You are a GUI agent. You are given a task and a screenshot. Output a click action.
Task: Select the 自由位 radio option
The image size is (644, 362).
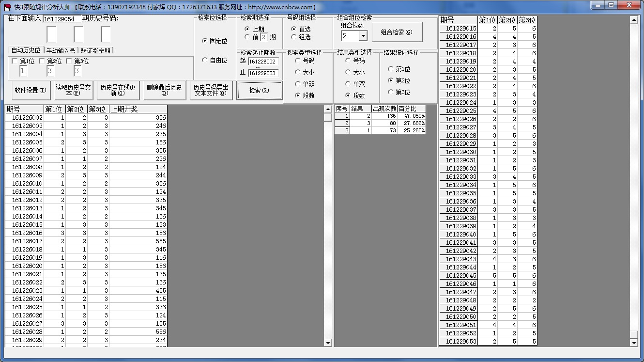[204, 61]
